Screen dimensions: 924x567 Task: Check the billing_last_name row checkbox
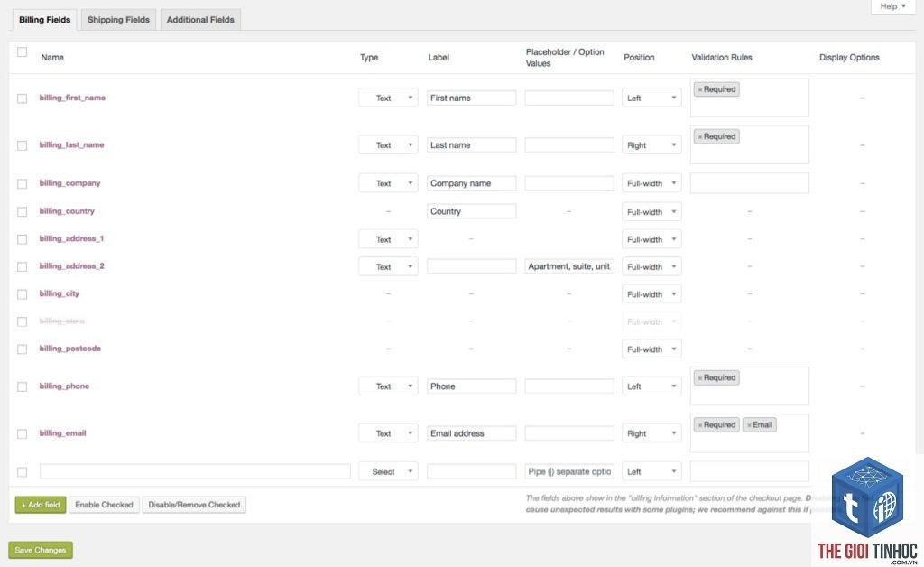[x=22, y=145]
